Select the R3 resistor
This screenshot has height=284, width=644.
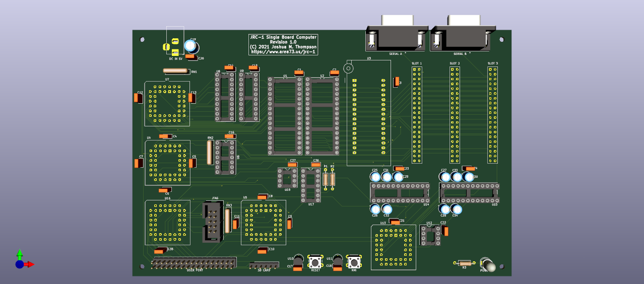[x=465, y=263]
